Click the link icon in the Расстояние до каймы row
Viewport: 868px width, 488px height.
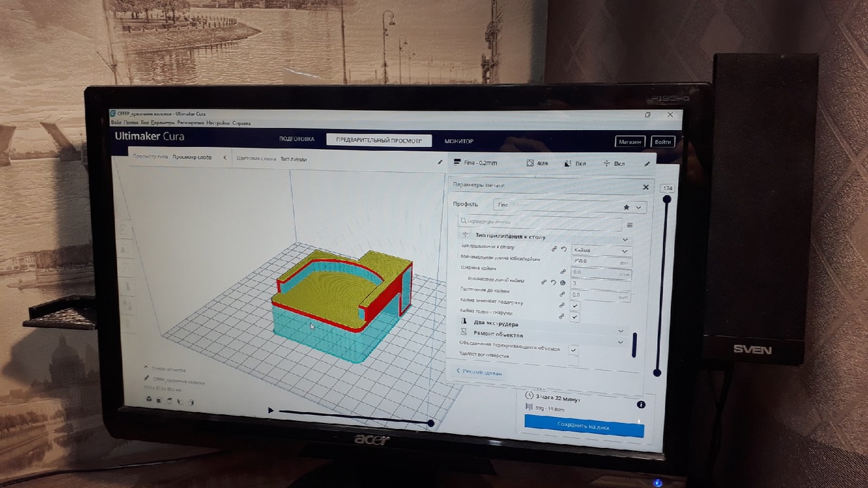562,294
